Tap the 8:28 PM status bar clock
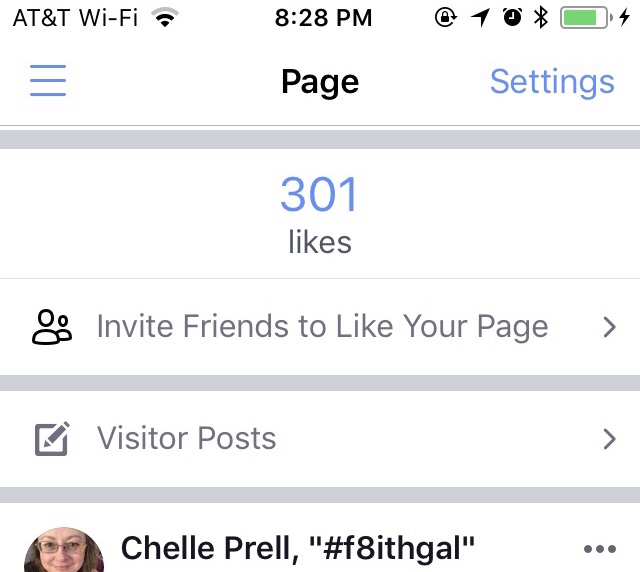Screen dimensions: 640x572 coord(322,17)
